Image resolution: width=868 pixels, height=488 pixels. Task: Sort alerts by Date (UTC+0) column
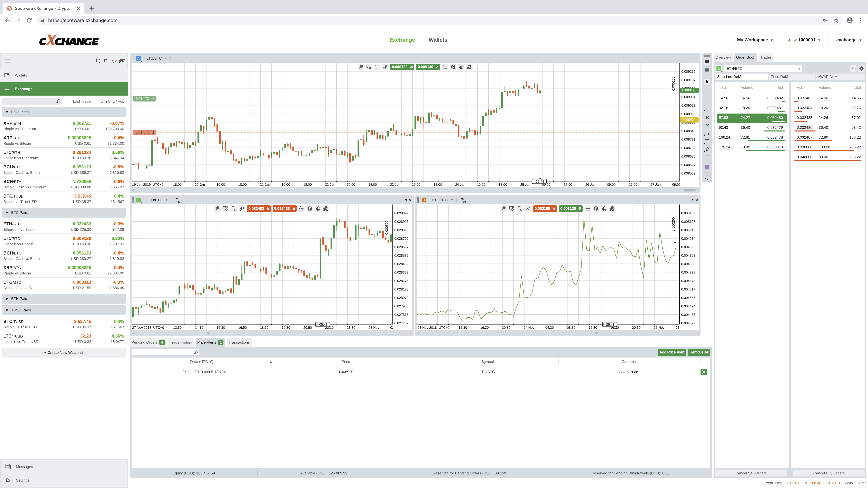[202, 362]
